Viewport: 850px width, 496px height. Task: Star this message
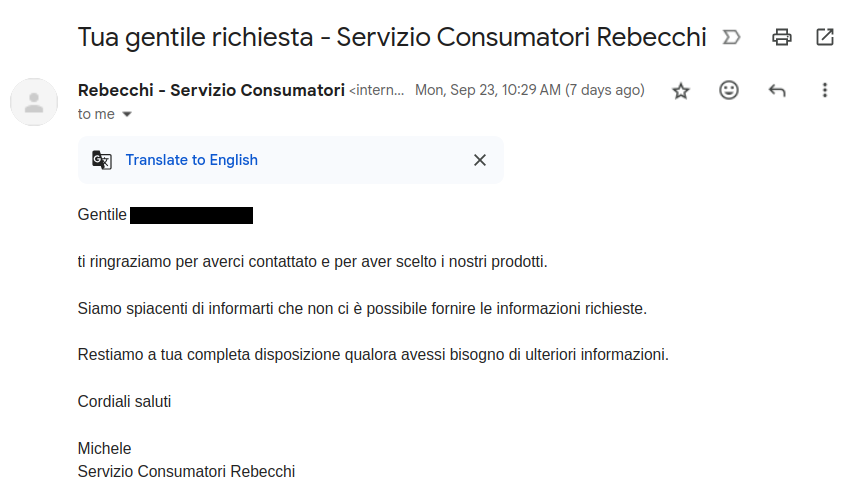tap(681, 91)
